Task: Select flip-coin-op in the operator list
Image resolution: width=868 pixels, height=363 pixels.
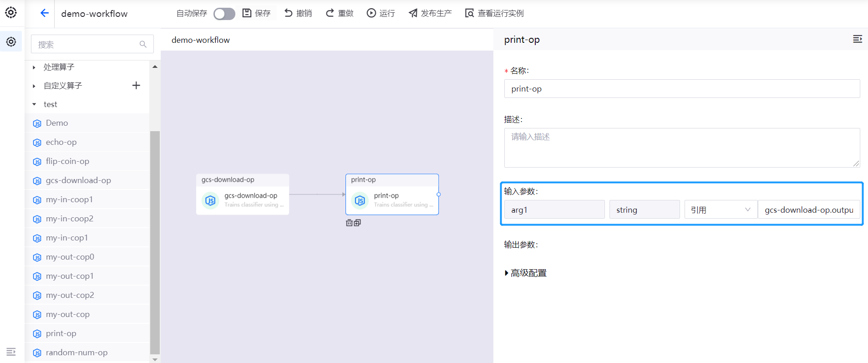Action: [67, 161]
